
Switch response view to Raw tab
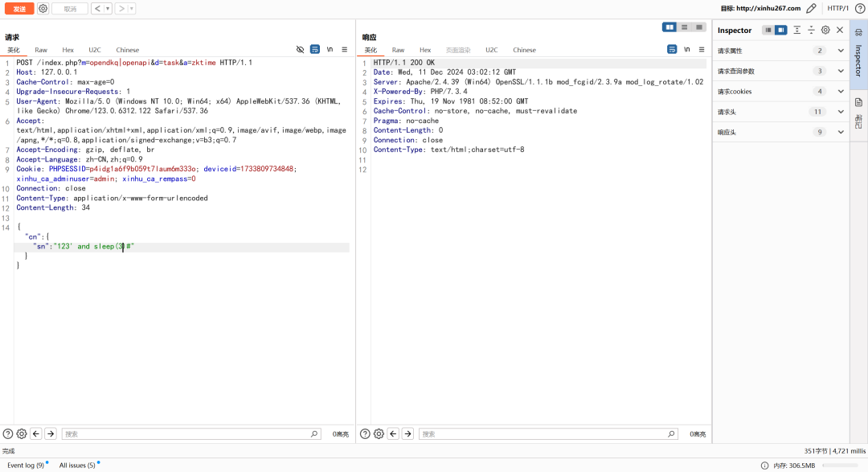(x=398, y=50)
